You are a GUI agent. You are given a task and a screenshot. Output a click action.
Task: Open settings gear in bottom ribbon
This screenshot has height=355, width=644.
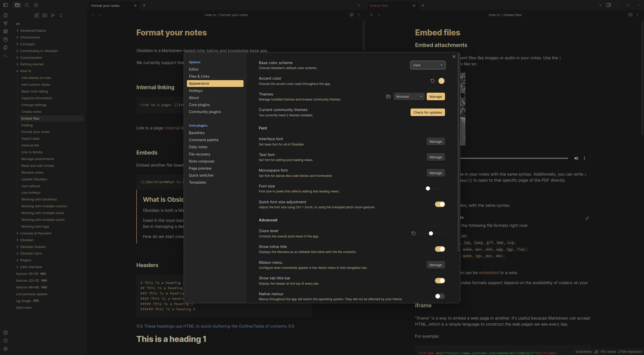(x=6, y=349)
